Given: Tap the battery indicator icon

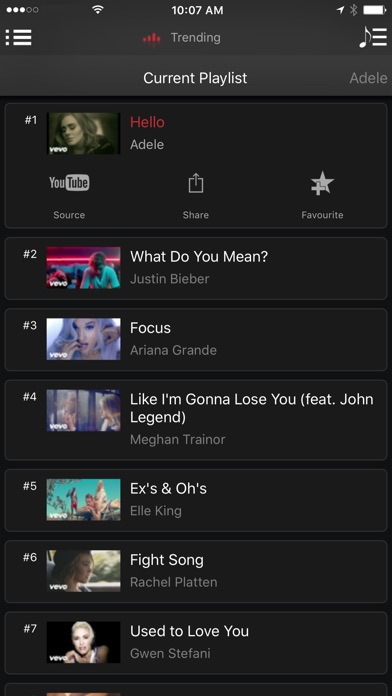Looking at the screenshot, I should pos(374,10).
